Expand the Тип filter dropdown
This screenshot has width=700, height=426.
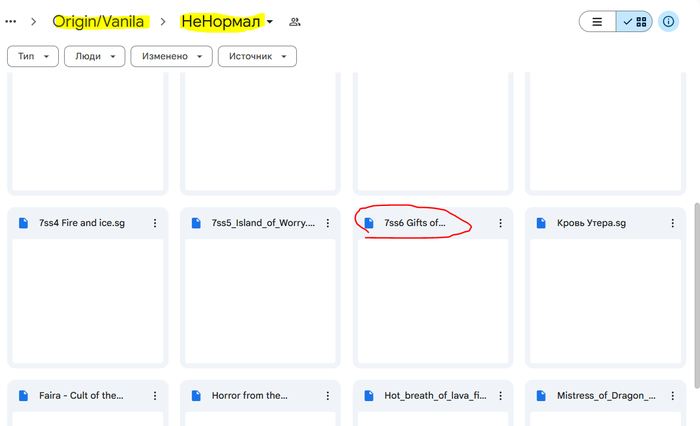tap(32, 57)
